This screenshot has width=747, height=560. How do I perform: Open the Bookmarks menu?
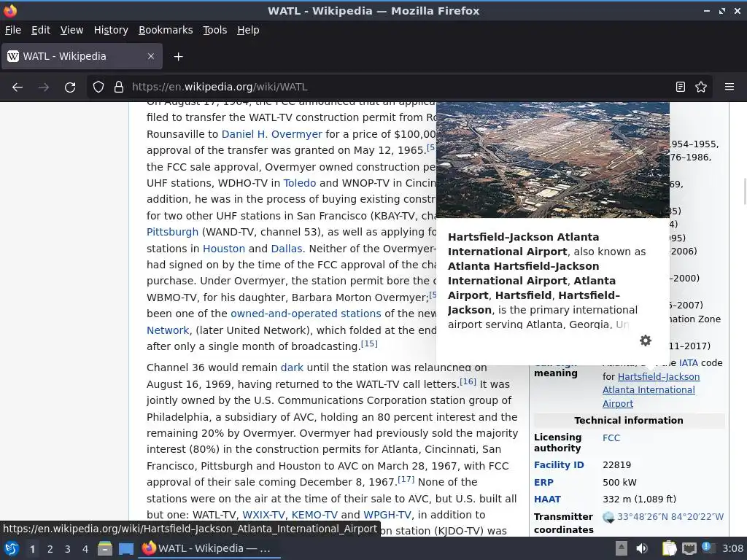click(166, 30)
